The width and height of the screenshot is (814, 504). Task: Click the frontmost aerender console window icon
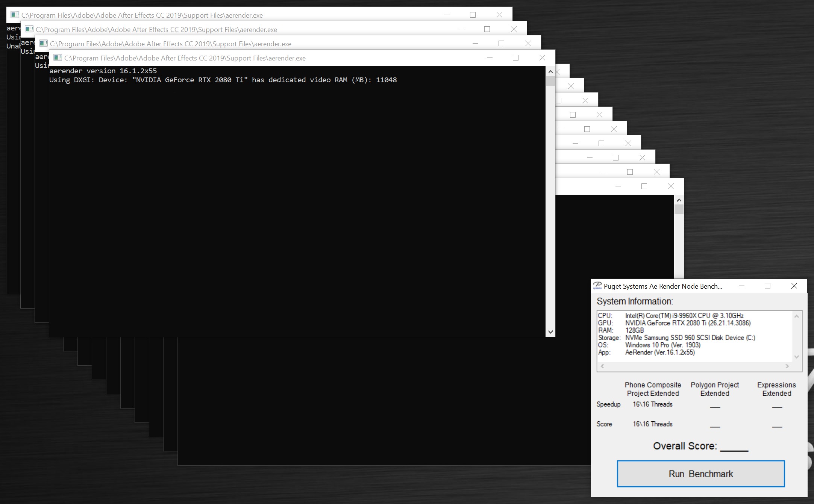coord(58,58)
